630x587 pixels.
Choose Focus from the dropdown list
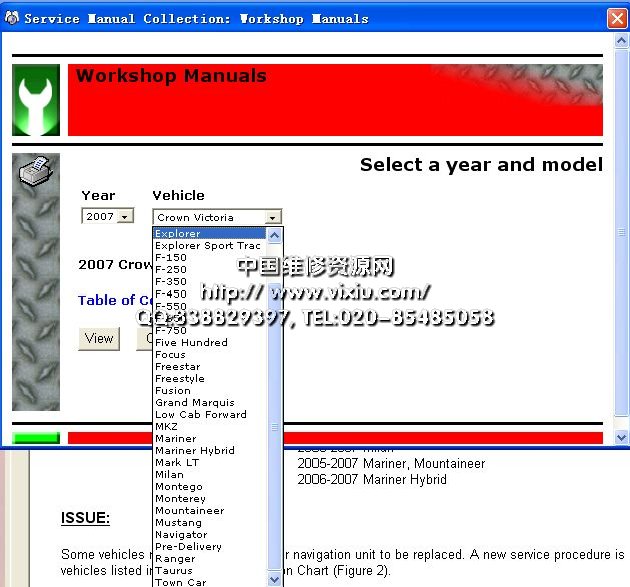[x=170, y=354]
